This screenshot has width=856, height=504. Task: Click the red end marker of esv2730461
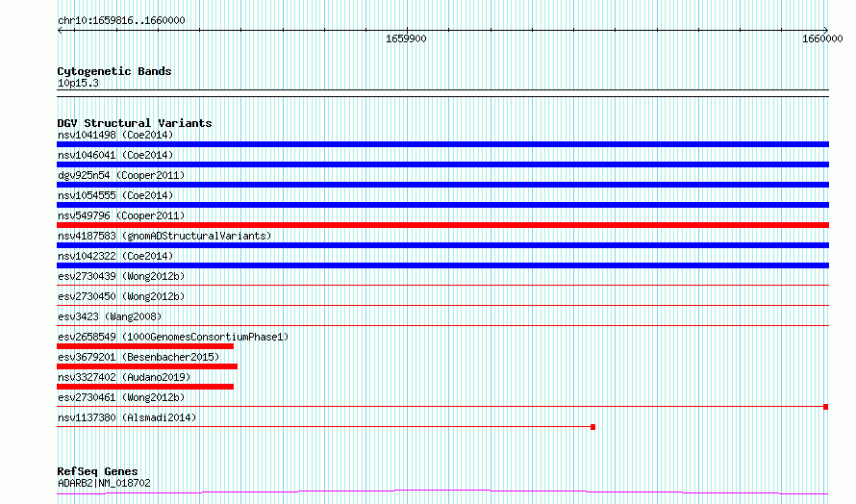(x=826, y=407)
